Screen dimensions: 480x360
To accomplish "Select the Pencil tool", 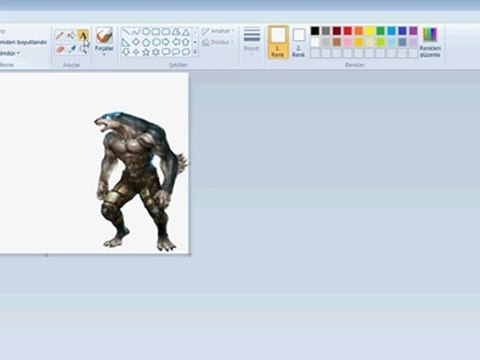I will click(x=60, y=35).
